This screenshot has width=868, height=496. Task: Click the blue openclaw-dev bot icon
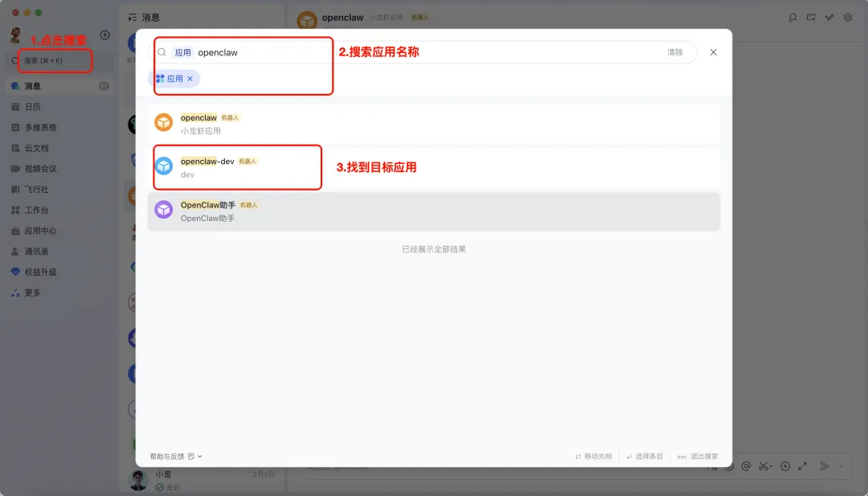click(163, 166)
